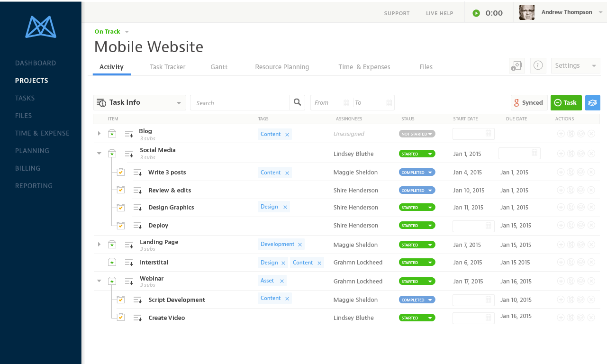Expand the Blog task group
This screenshot has width=607, height=364.
pyautogui.click(x=99, y=134)
